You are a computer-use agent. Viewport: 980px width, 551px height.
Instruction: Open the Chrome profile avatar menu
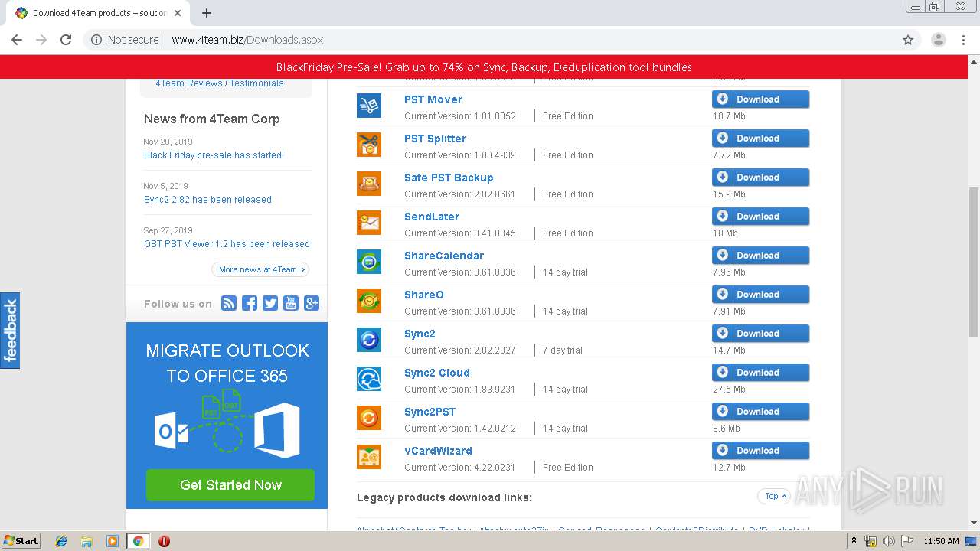(938, 40)
